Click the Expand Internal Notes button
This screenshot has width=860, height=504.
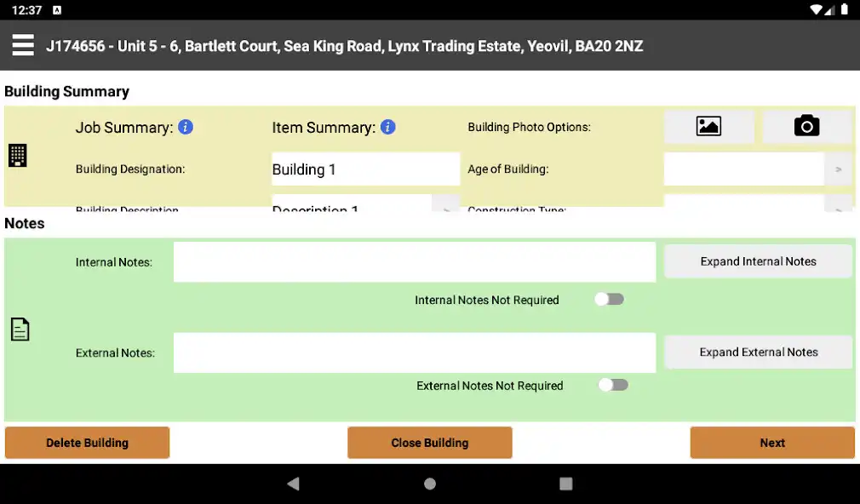[x=758, y=261]
